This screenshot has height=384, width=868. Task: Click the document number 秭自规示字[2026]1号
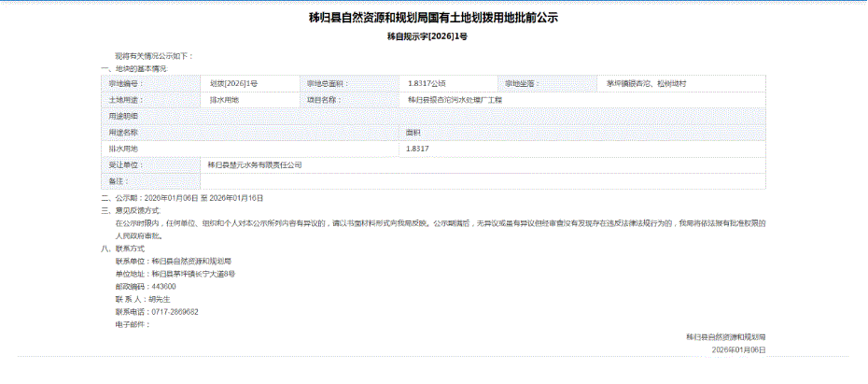pyautogui.click(x=433, y=36)
